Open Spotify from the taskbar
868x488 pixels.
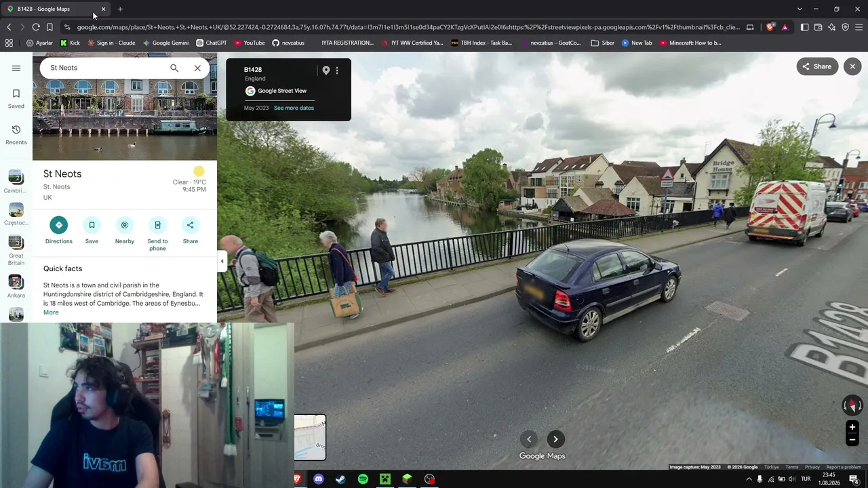pos(363,479)
